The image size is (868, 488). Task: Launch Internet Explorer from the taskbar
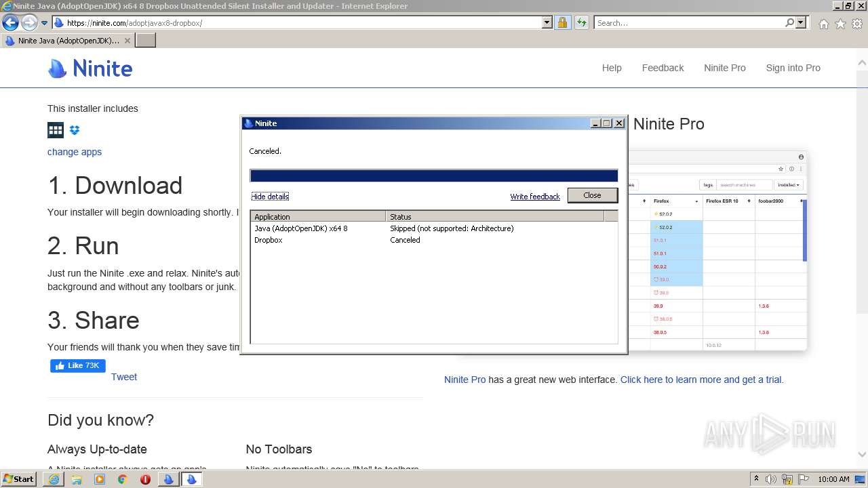(54, 479)
